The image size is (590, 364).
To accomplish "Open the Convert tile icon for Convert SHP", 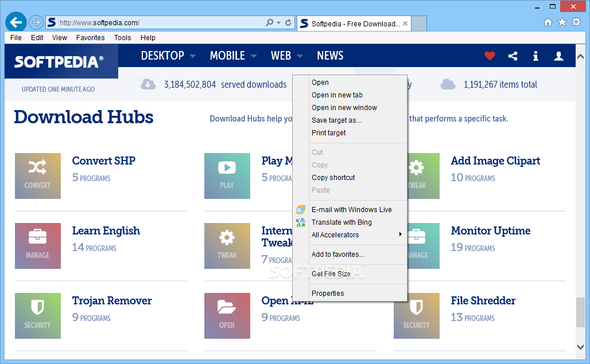I will click(x=38, y=176).
